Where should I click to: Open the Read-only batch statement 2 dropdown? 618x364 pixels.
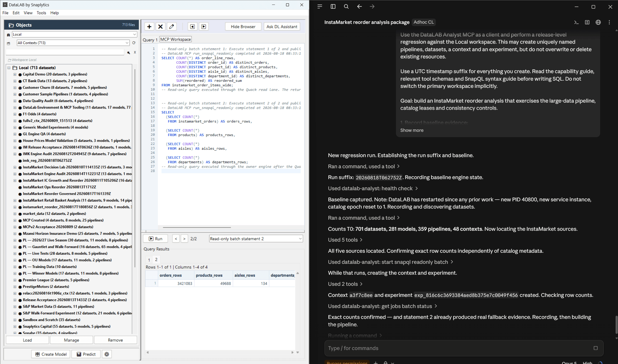coord(256,239)
